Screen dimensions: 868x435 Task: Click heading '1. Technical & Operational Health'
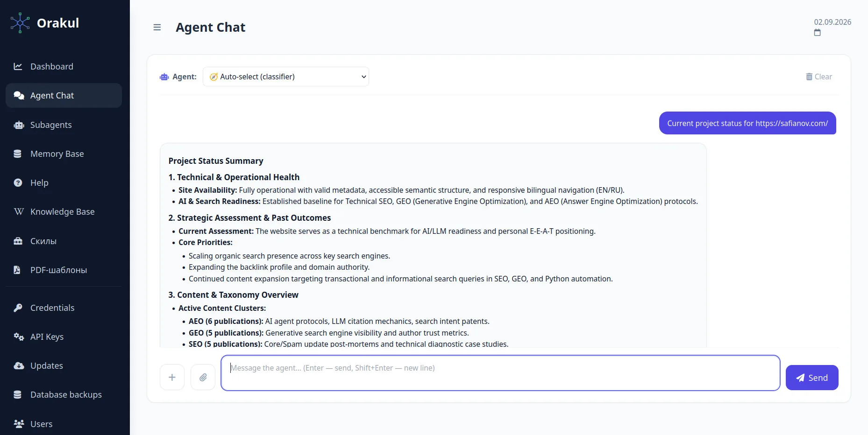(x=234, y=177)
